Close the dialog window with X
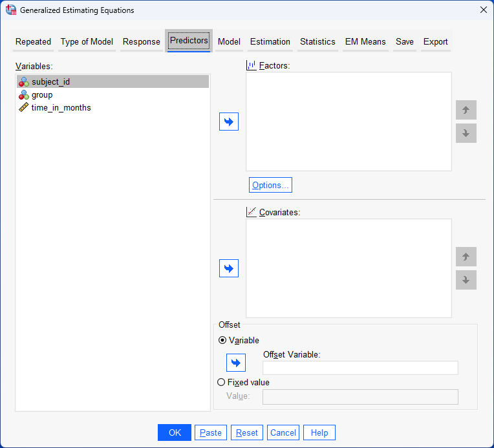 [x=484, y=10]
